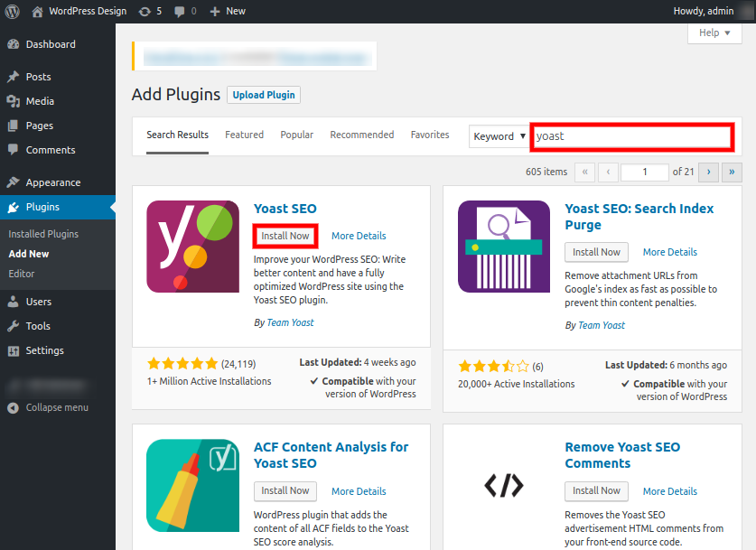Image resolution: width=756 pixels, height=550 pixels.
Task: Click the Yoast SEO plugin logo
Action: (193, 247)
